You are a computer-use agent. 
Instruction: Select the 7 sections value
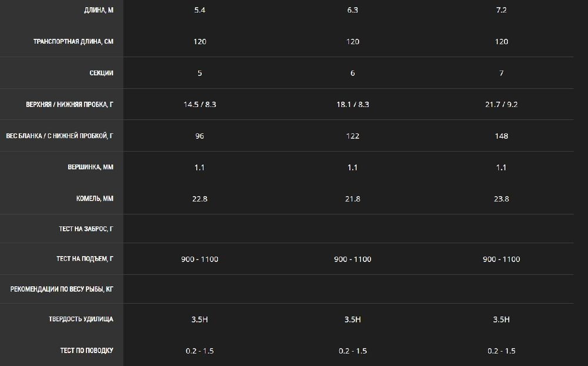coord(502,73)
